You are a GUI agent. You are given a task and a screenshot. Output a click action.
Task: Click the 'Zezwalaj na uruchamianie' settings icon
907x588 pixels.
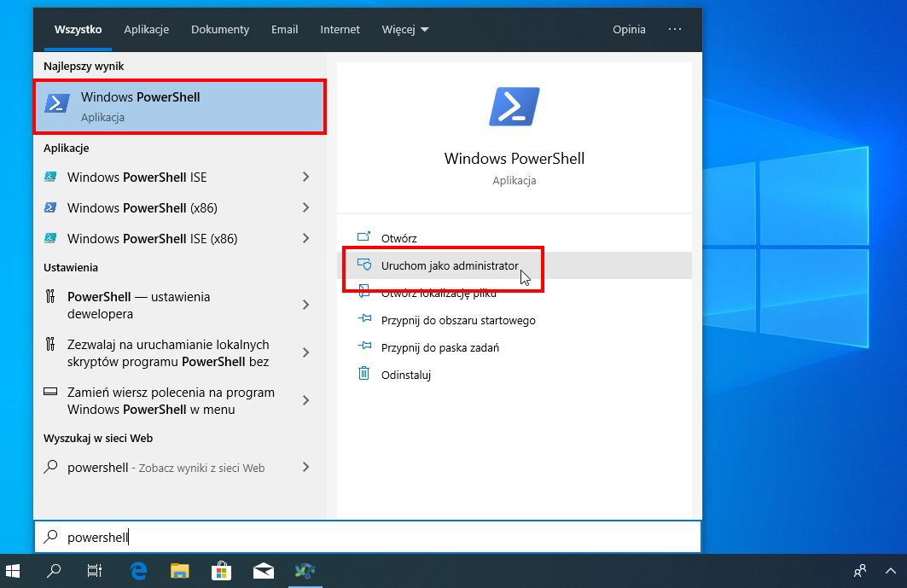50,345
